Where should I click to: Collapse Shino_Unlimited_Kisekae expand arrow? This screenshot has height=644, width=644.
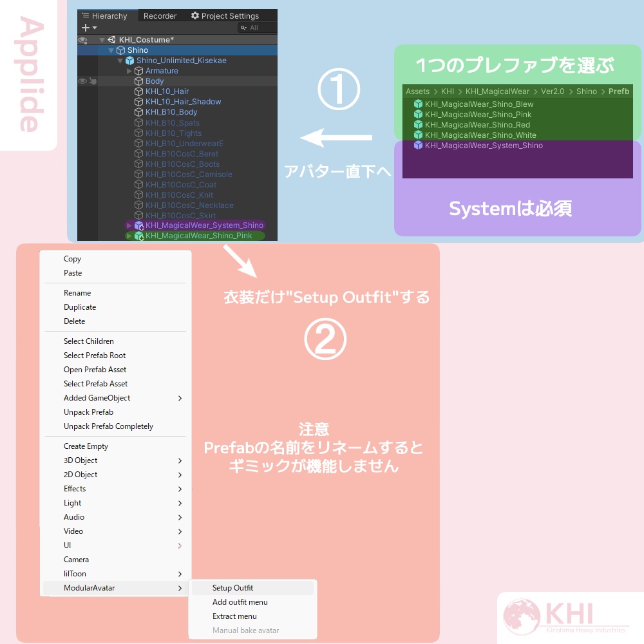click(120, 61)
